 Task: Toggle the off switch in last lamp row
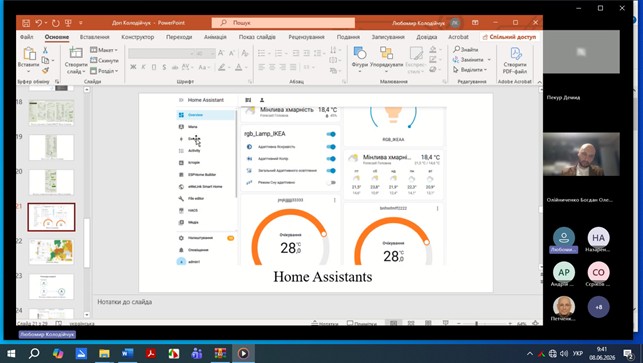[x=331, y=183]
